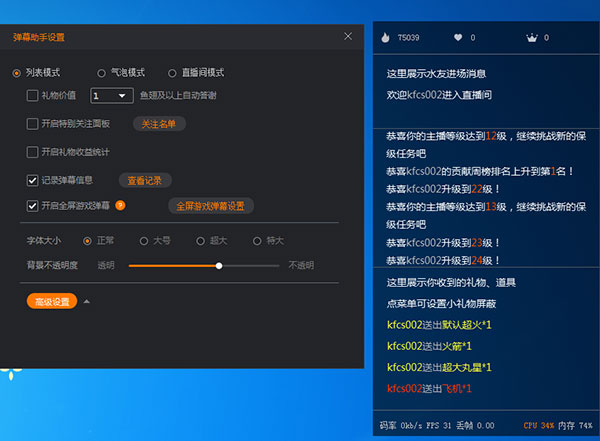600x441 pixels.
Task: Choose 直播间模式 option
Action: 172,73
